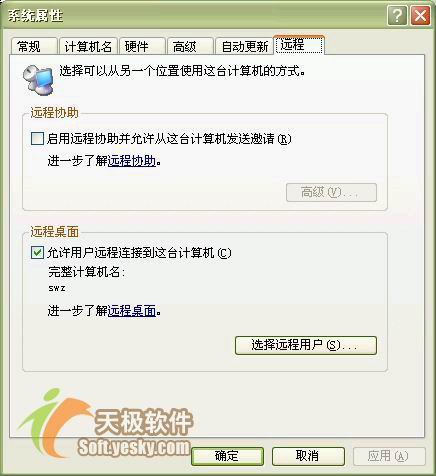Cancel the dialog using 取消
Screen dimensions: 436x476
tap(308, 456)
